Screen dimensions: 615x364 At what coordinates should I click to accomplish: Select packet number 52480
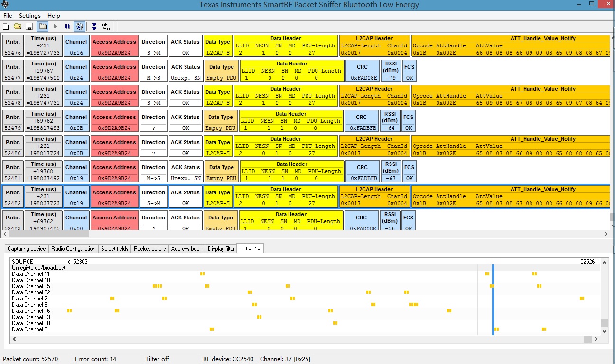(x=13, y=153)
